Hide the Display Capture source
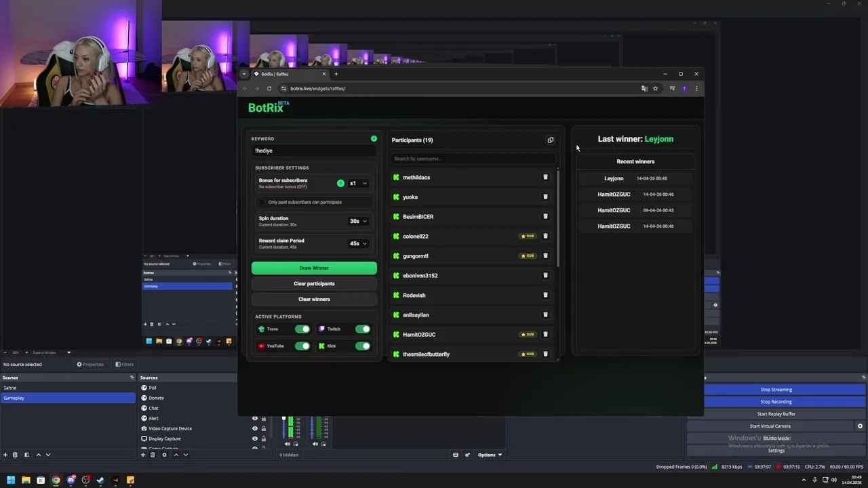868x488 pixels. (x=255, y=439)
